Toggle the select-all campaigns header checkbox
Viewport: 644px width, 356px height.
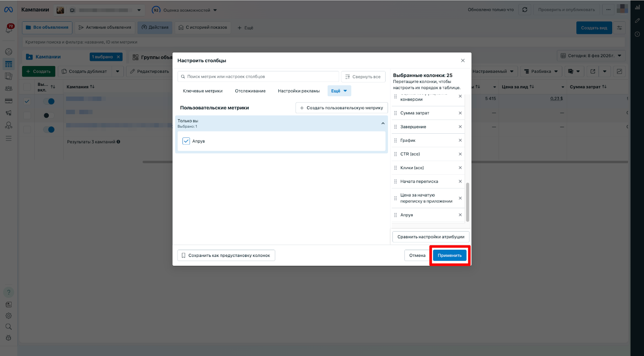[x=27, y=87]
